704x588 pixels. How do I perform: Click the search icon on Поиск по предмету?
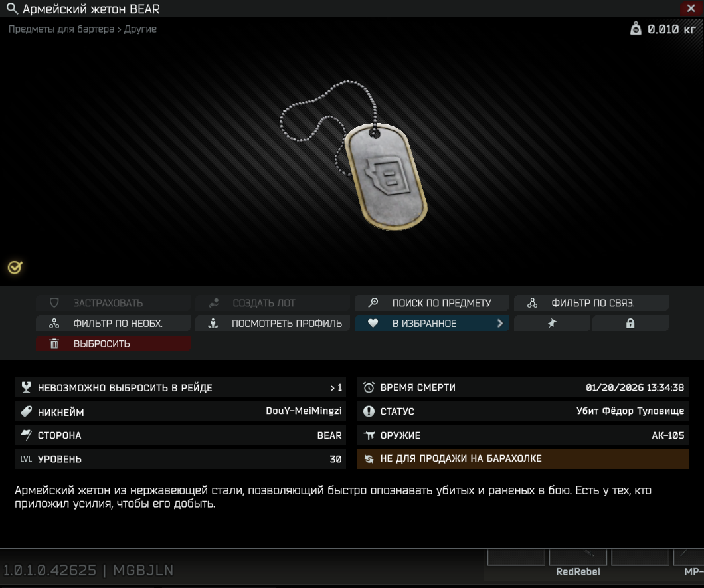[x=373, y=303]
